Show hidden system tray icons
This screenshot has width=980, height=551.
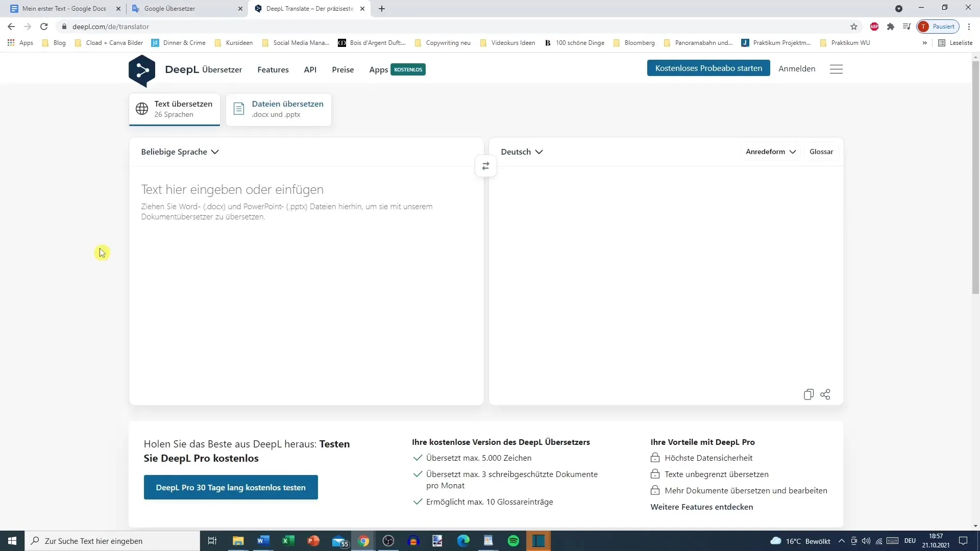(x=841, y=541)
